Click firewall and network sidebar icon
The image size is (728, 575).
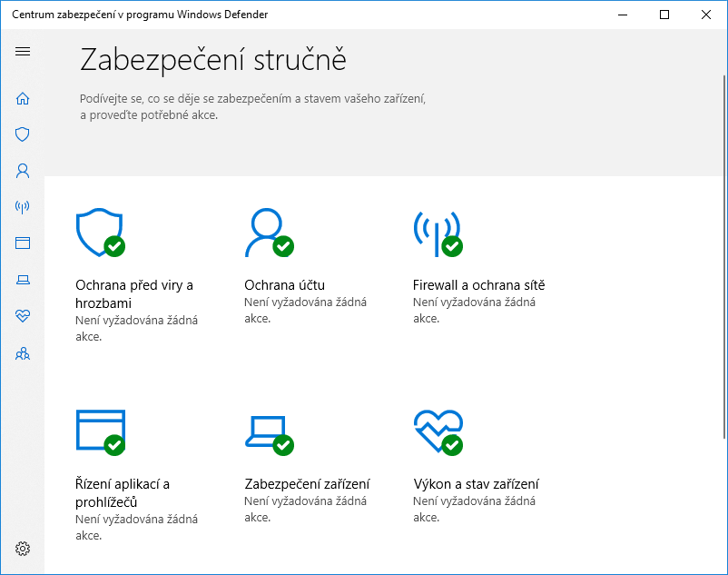coord(23,207)
